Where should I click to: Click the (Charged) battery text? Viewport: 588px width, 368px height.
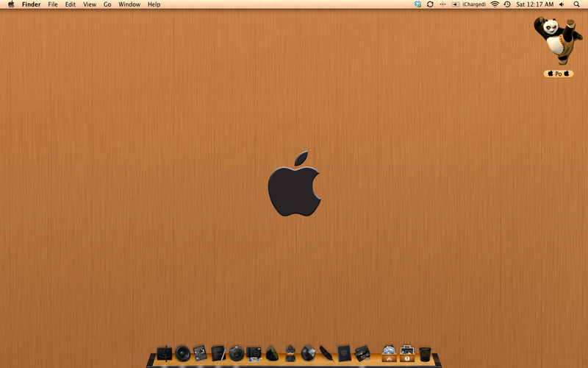point(474,4)
